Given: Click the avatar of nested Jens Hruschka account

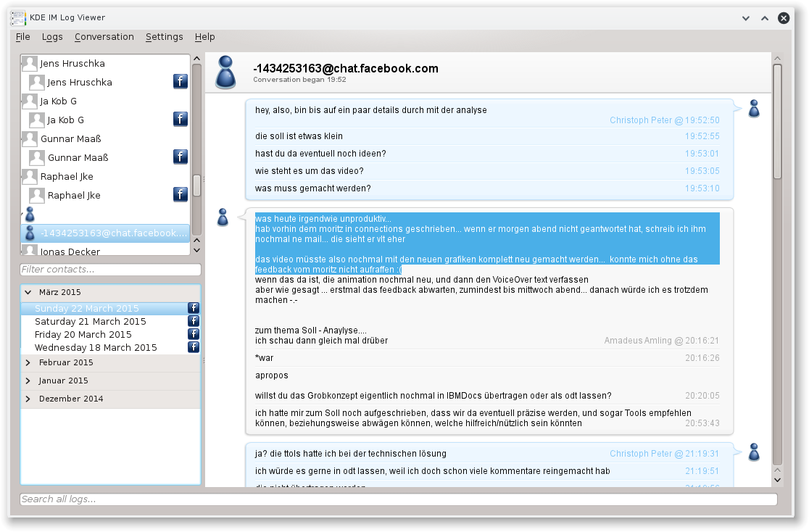Looking at the screenshot, I should pos(37,82).
